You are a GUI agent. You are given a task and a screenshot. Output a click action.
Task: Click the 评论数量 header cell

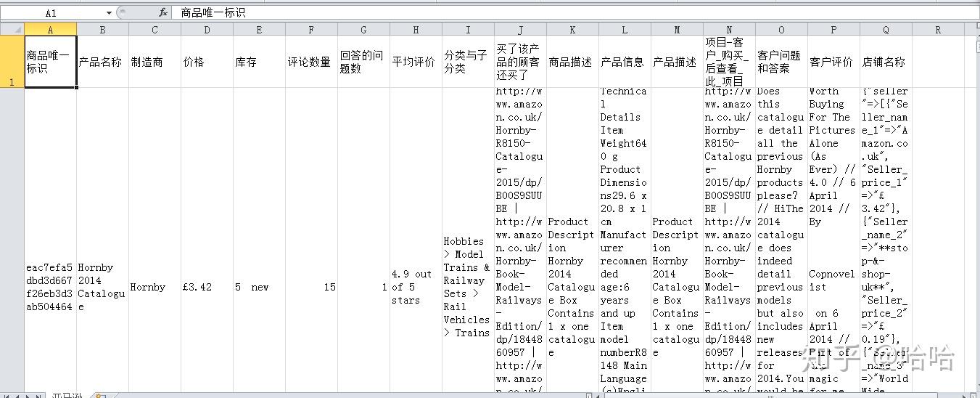(x=311, y=62)
